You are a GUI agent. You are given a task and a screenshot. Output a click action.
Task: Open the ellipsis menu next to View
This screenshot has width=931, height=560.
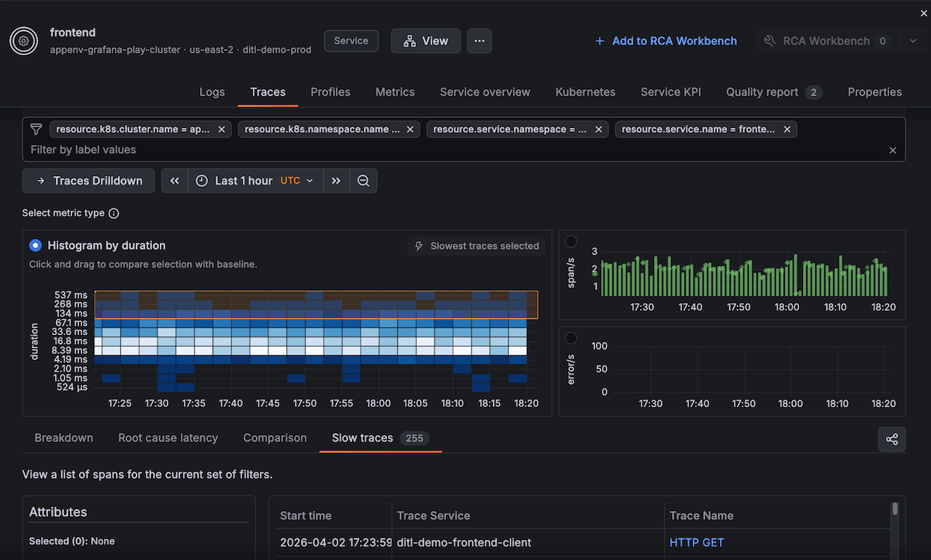(x=479, y=40)
